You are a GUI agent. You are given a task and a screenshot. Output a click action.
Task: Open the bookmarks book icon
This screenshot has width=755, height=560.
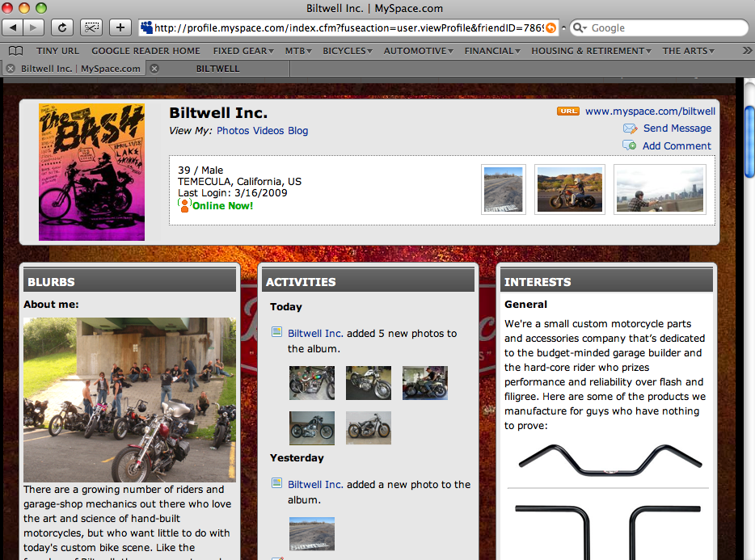coord(16,51)
